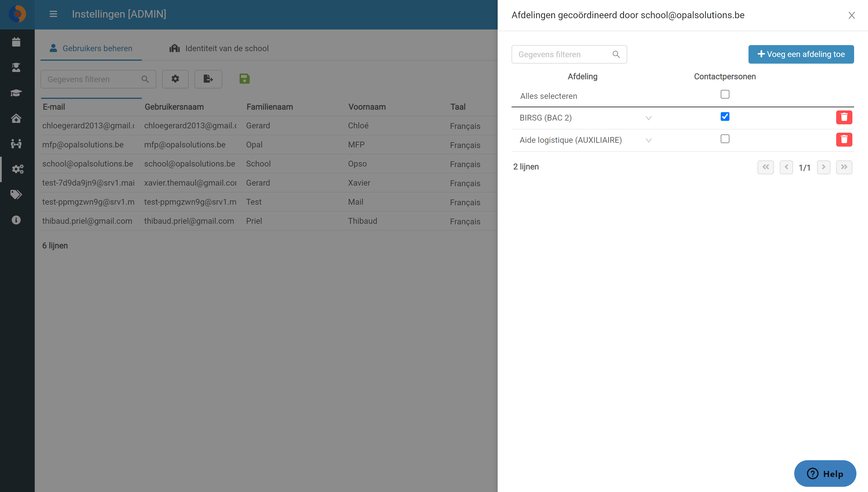Screen dimensions: 868x492
Task: Focus the departments Gegevens filteren field
Action: tap(569, 54)
